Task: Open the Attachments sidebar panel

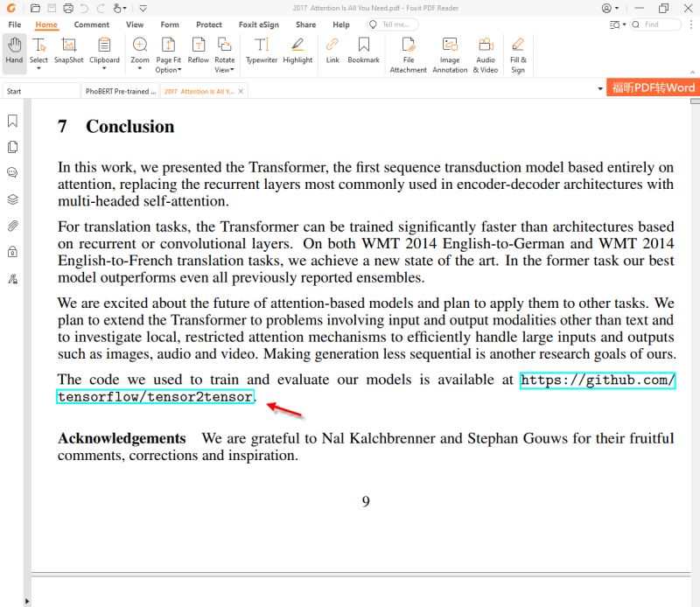Action: pyautogui.click(x=12, y=226)
